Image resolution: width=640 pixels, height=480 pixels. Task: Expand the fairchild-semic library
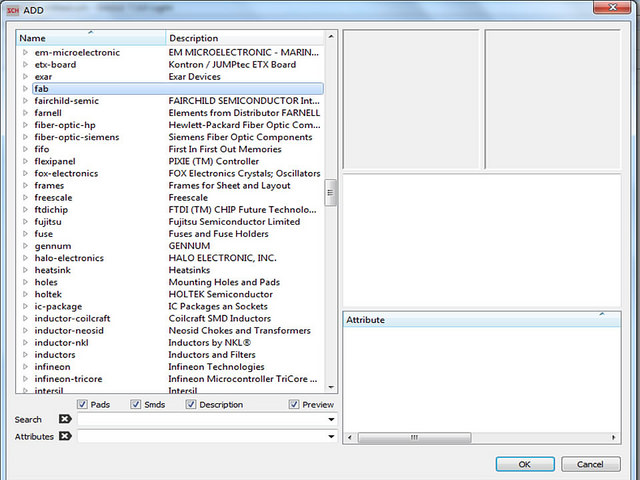[x=25, y=100]
